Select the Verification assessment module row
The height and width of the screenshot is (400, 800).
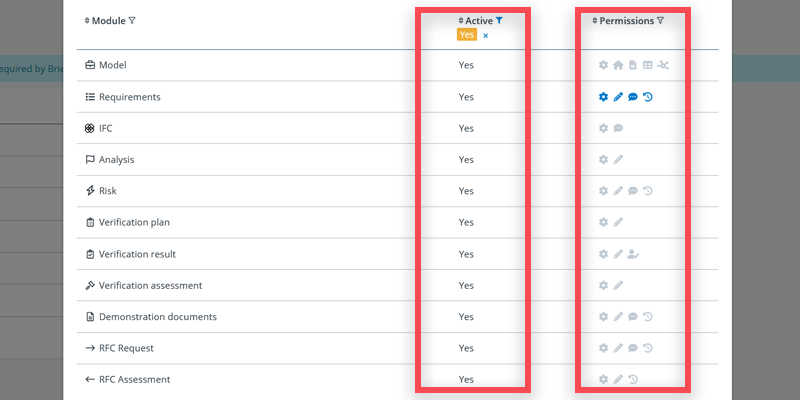tap(150, 285)
